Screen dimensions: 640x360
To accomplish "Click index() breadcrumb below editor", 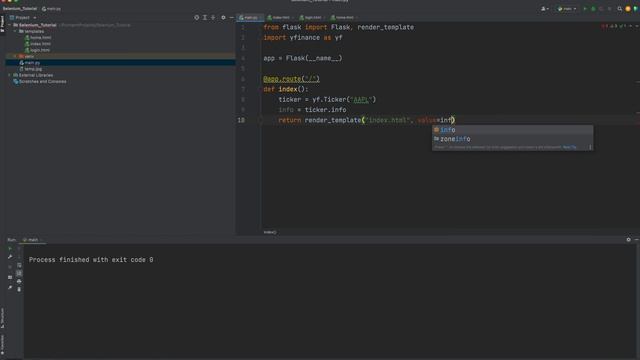I will 270,232.
